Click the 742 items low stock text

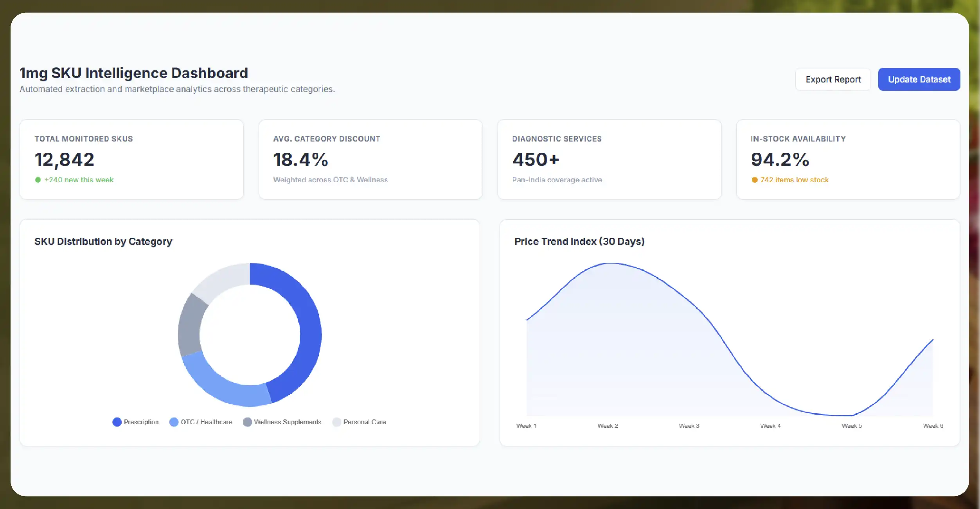794,180
